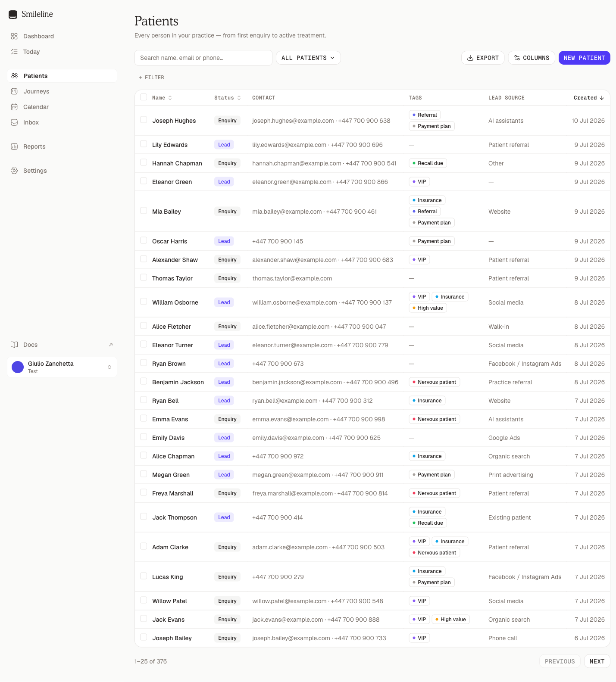Screen dimensions: 616x682
Task: Click the download icon on Export
Action: (470, 58)
